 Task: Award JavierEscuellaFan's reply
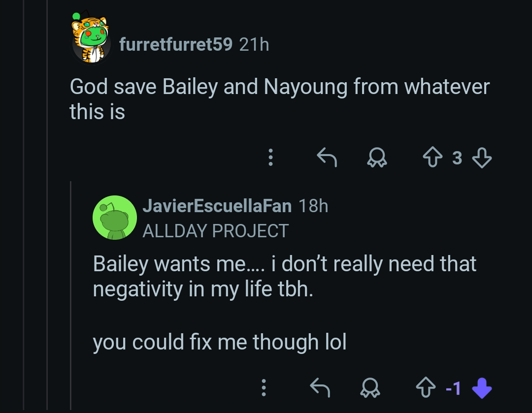[x=371, y=388]
